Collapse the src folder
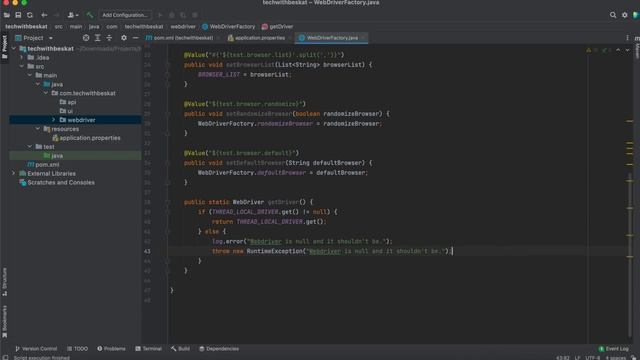 [x=22, y=67]
